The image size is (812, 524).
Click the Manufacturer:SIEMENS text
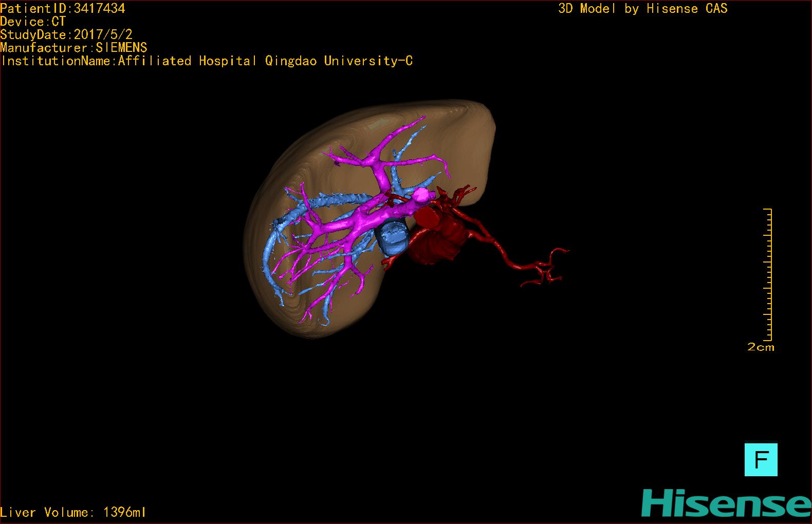pyautogui.click(x=73, y=48)
